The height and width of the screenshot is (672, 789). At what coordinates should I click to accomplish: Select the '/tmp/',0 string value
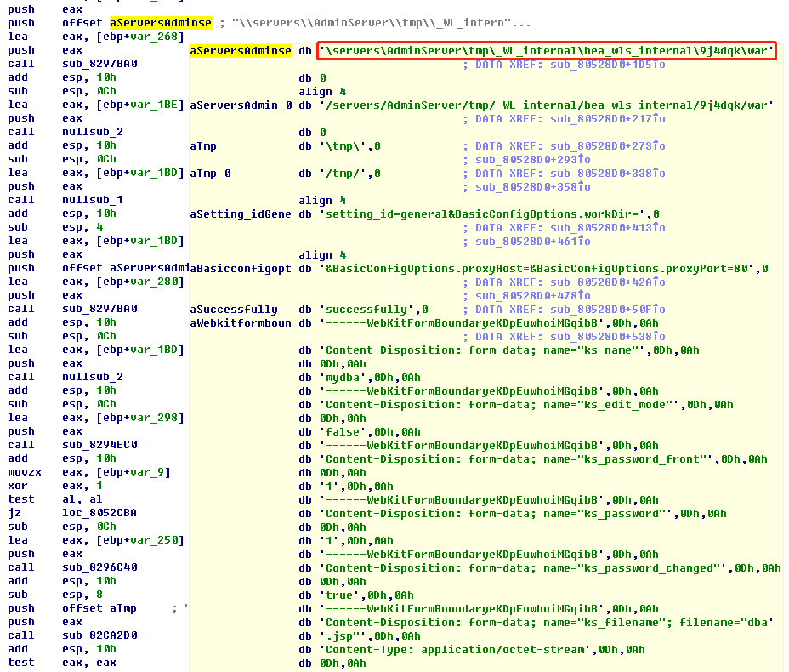(350, 174)
